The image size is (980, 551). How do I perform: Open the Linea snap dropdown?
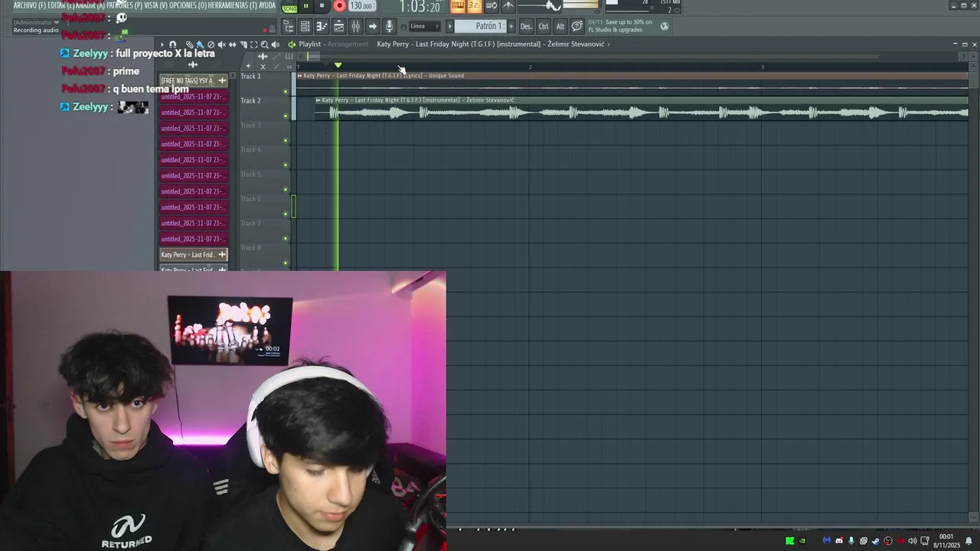point(425,26)
